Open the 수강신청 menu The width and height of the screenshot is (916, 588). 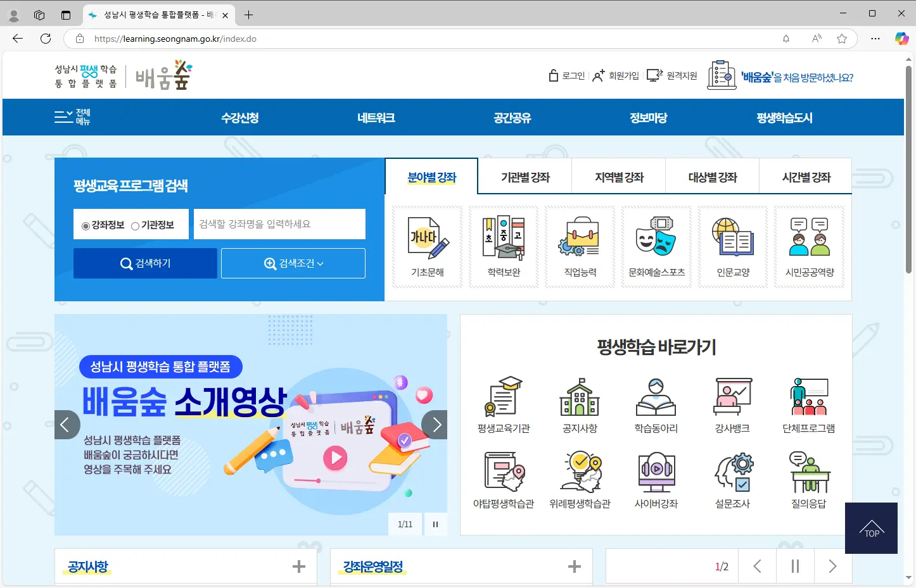click(x=239, y=117)
